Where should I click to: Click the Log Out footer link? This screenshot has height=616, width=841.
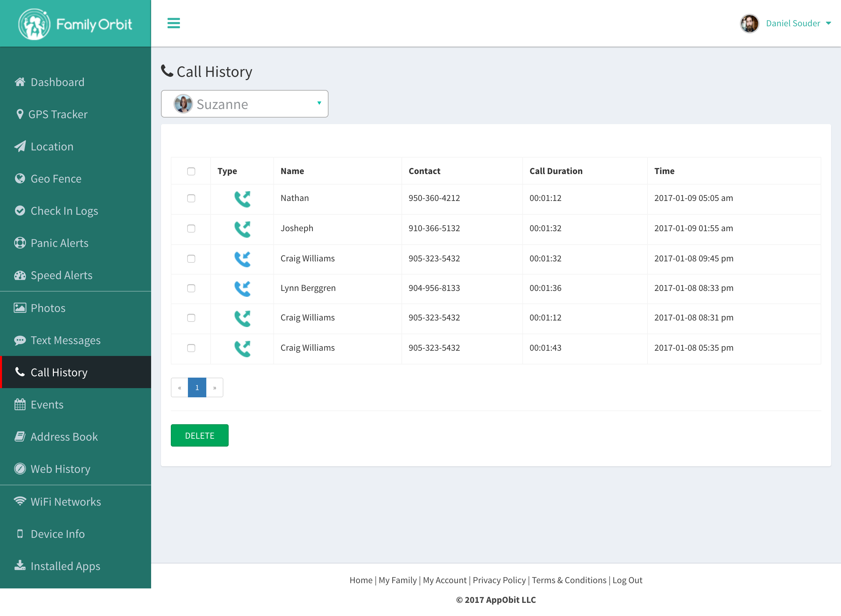[x=627, y=580]
